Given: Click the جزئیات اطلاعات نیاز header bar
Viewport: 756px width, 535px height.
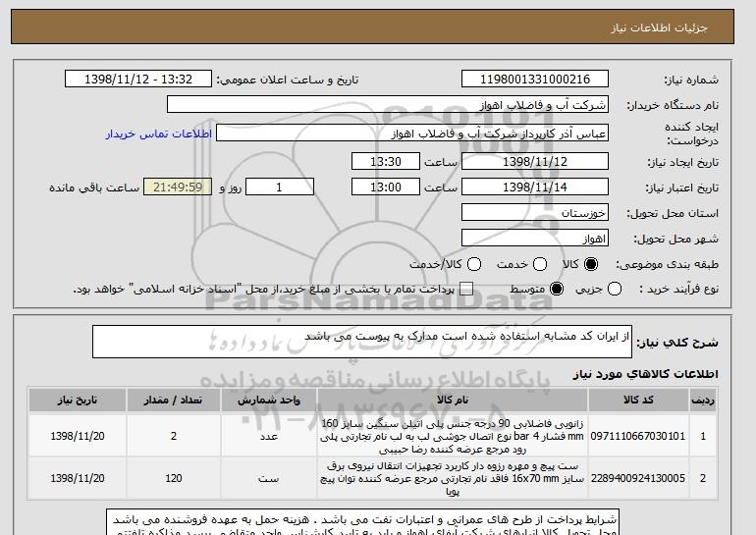Looking at the screenshot, I should pyautogui.click(x=372, y=27).
